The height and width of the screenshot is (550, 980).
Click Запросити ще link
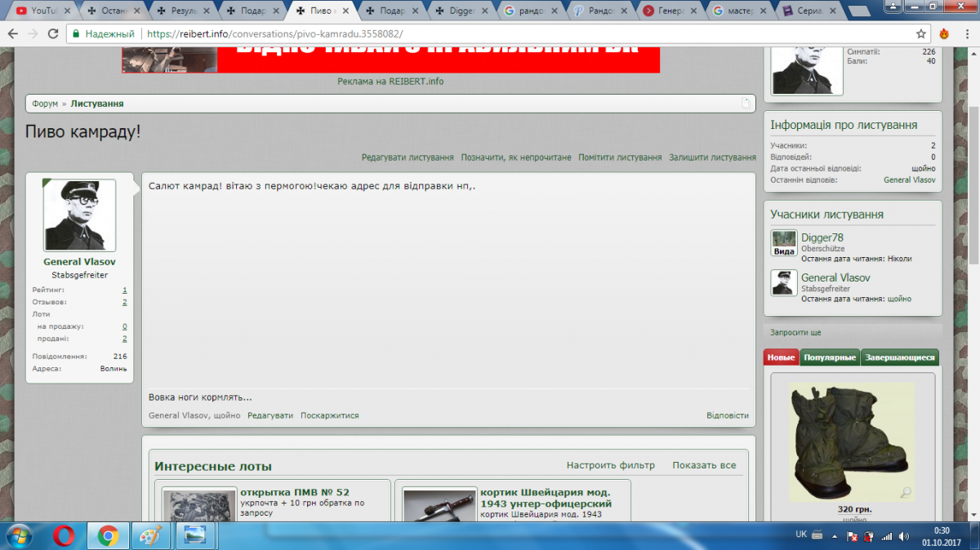click(796, 332)
